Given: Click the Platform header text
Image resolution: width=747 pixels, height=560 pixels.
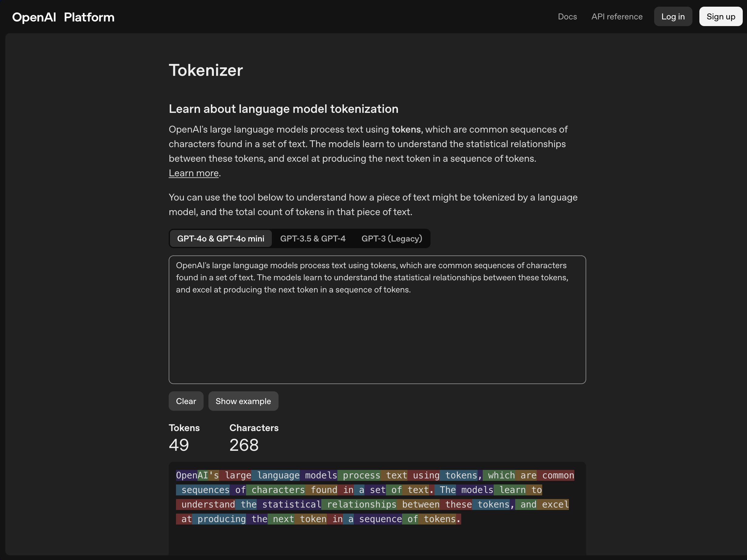Looking at the screenshot, I should tap(89, 17).
